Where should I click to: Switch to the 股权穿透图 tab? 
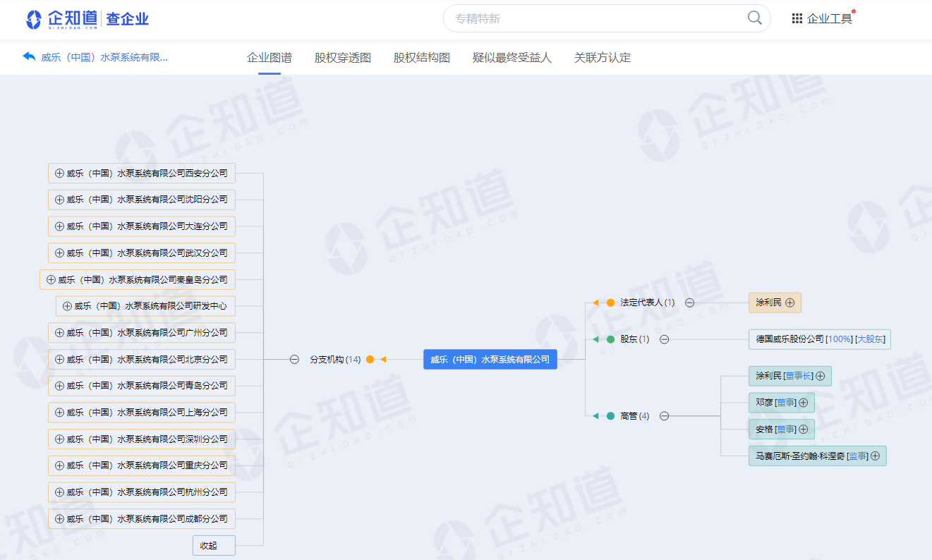coord(342,58)
